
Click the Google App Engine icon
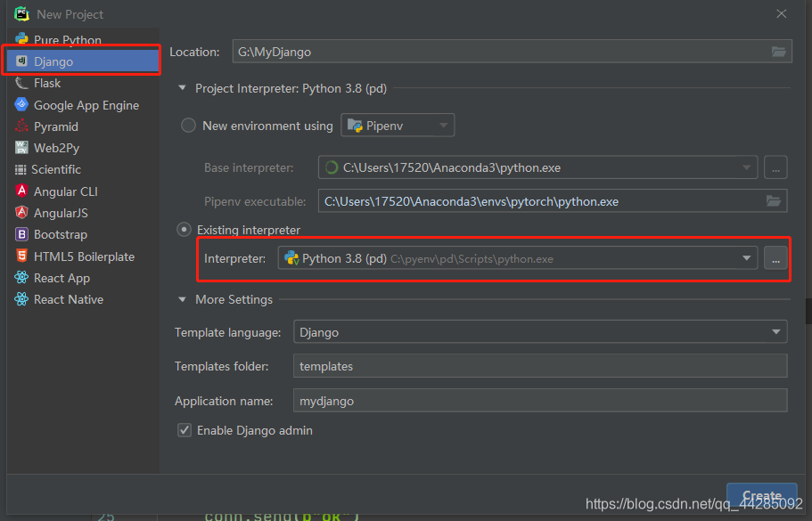coord(21,104)
